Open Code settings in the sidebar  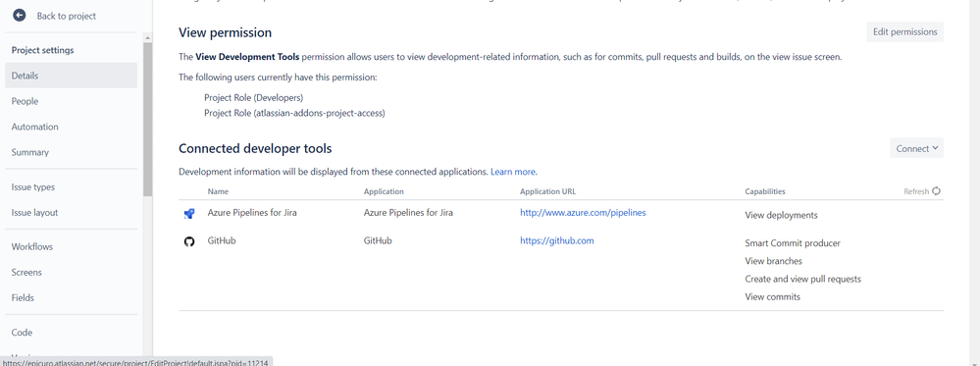(72, 333)
